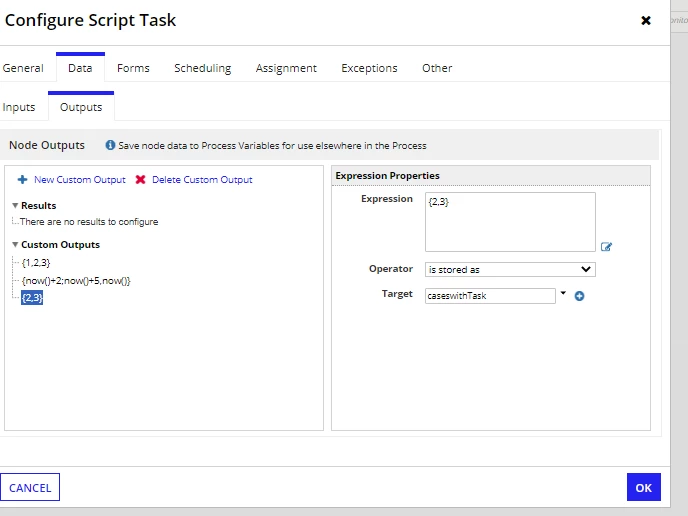Click the Delete Custom Output link
This screenshot has width=688, height=516.
[x=202, y=179]
